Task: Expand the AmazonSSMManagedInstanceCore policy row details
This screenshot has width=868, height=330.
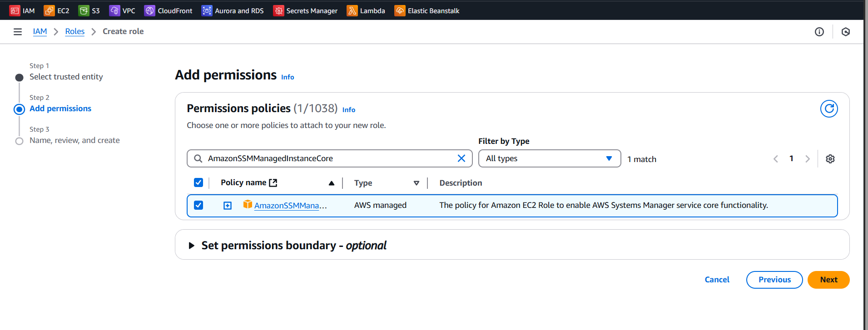Action: pos(228,206)
